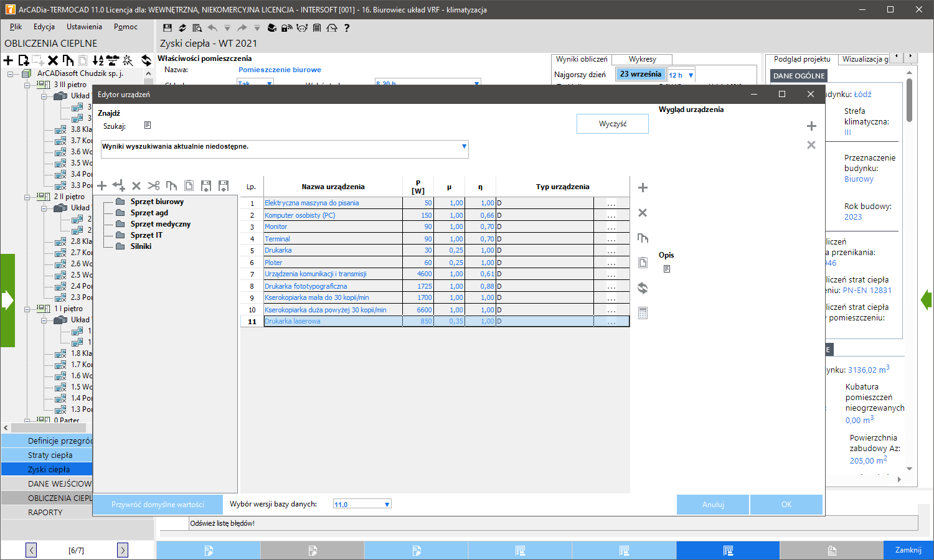Click the X delete icon right of device table
The width and height of the screenshot is (934, 560).
(x=643, y=213)
